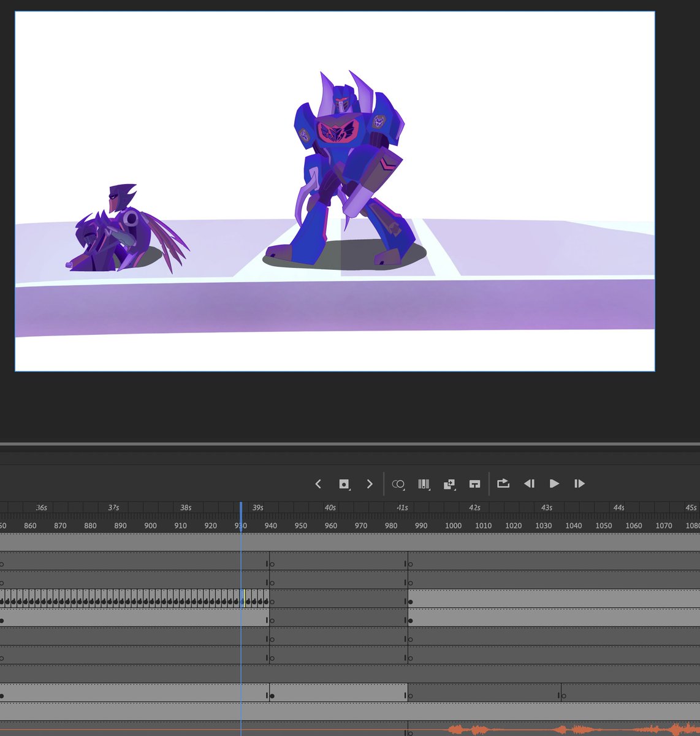Select the highlighted keyframe under the playhead
Viewport: 700px width, 736px height.
(x=243, y=599)
